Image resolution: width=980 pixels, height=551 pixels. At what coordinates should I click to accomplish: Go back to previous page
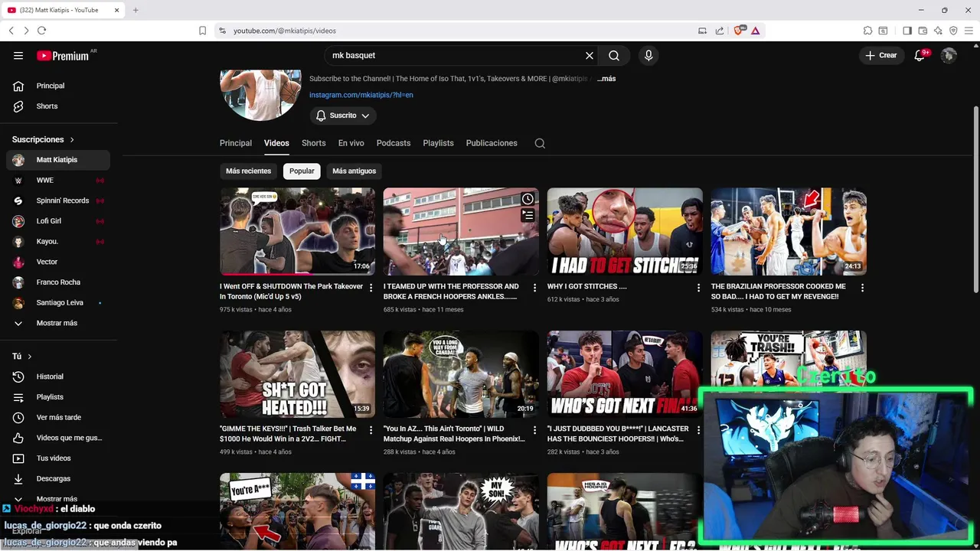[11, 31]
